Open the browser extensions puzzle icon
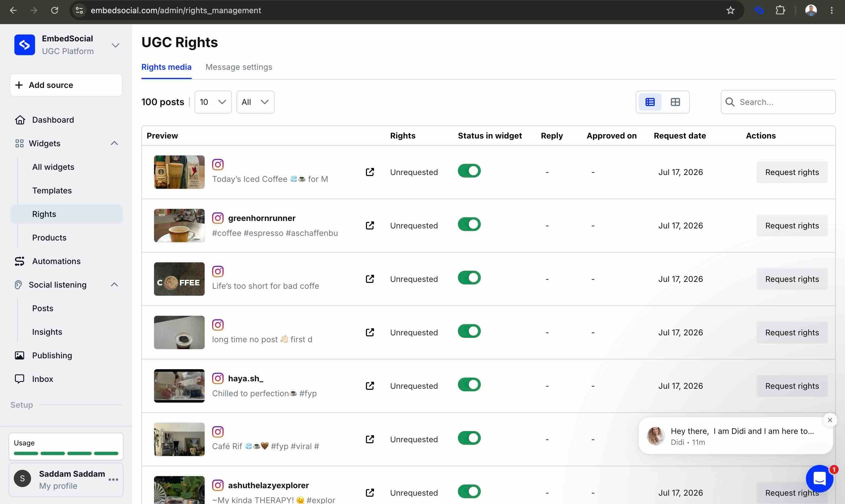845x504 pixels. point(780,11)
